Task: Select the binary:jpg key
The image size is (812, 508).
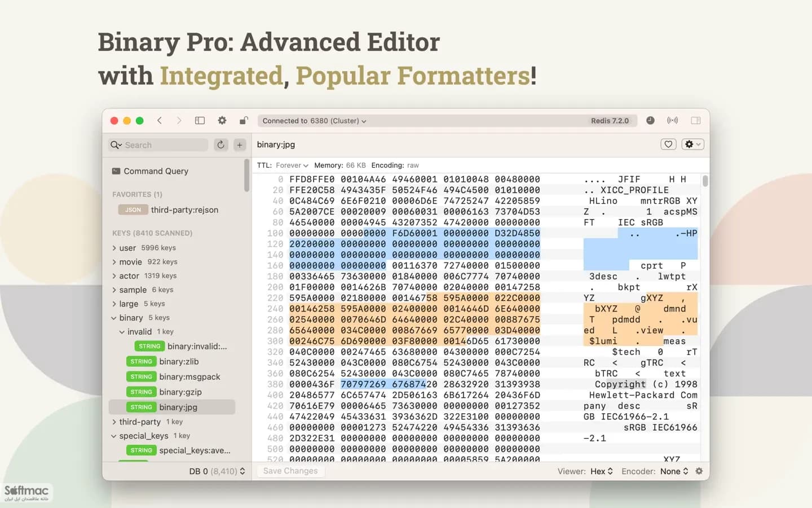Action: (x=172, y=407)
